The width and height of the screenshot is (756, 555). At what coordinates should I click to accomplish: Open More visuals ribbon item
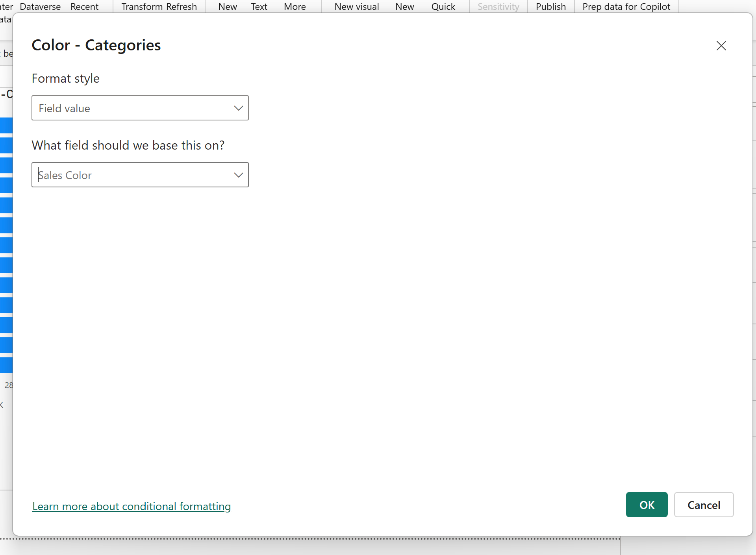coord(295,6)
